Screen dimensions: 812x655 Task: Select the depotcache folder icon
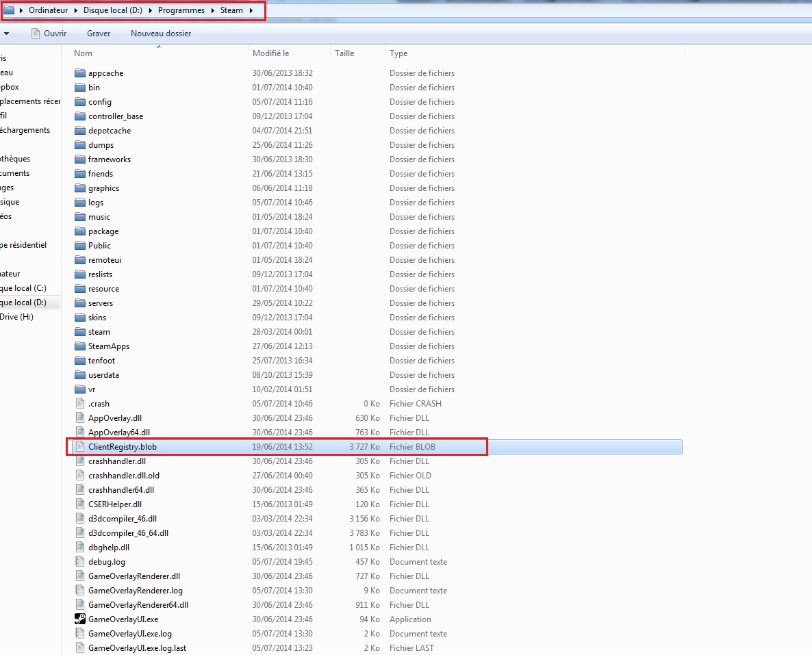click(79, 131)
